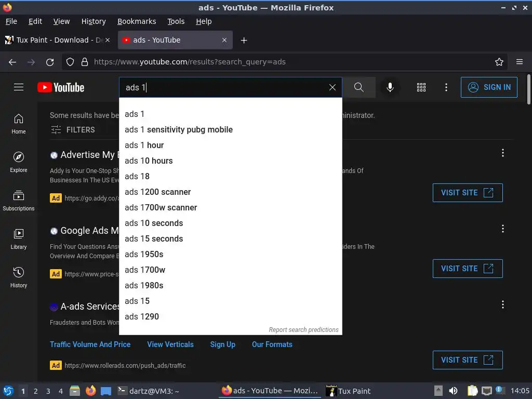Screen dimensions: 532x399
Task: Open options for Advertise My ad
Action: click(502, 153)
